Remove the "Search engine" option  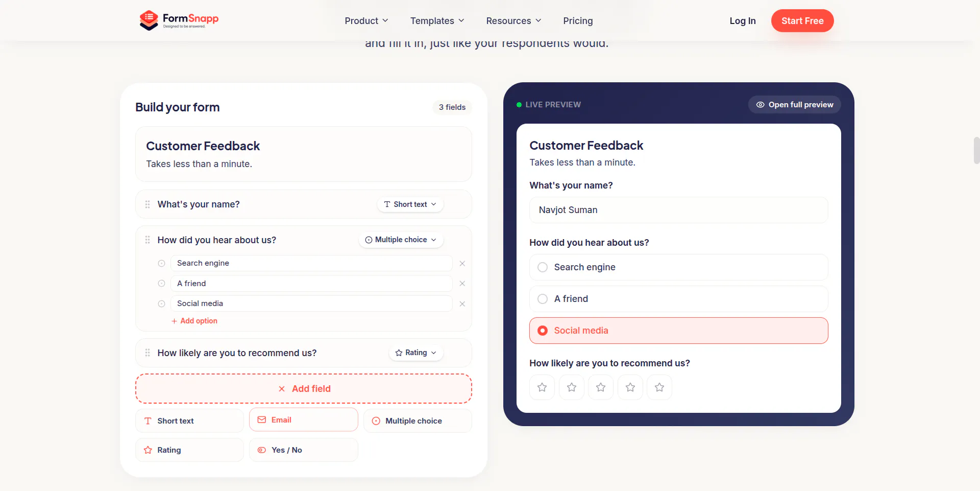point(462,264)
